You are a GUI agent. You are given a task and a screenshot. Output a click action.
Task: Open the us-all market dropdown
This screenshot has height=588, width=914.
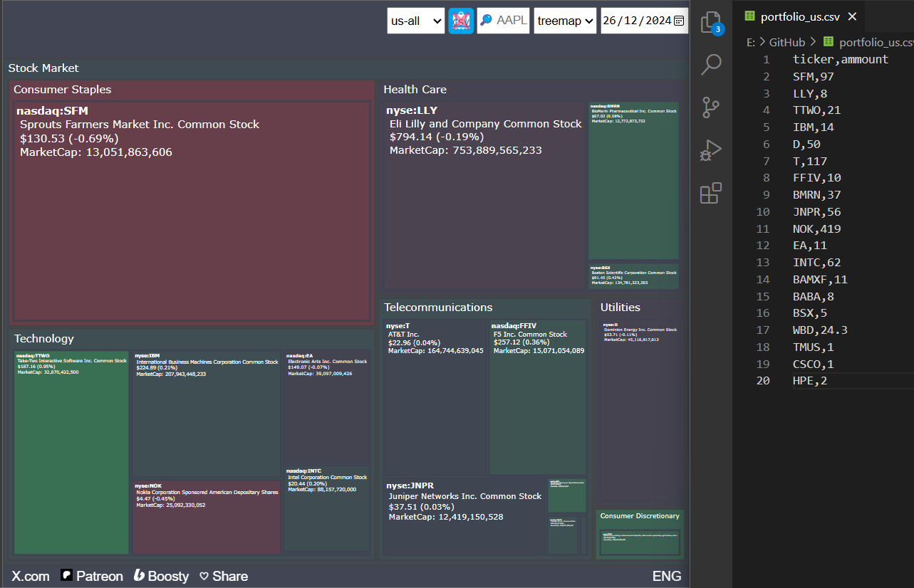point(416,21)
